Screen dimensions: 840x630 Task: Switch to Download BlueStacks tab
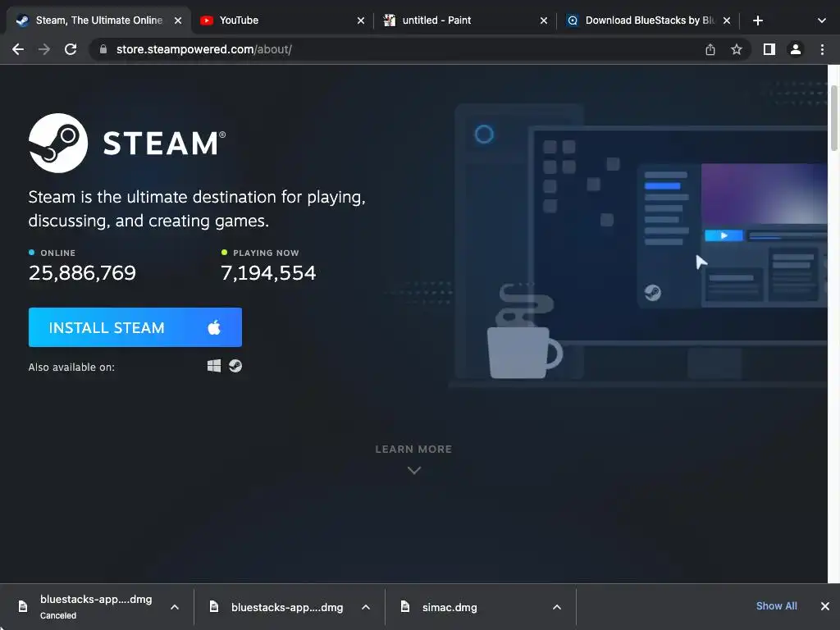pyautogui.click(x=648, y=21)
